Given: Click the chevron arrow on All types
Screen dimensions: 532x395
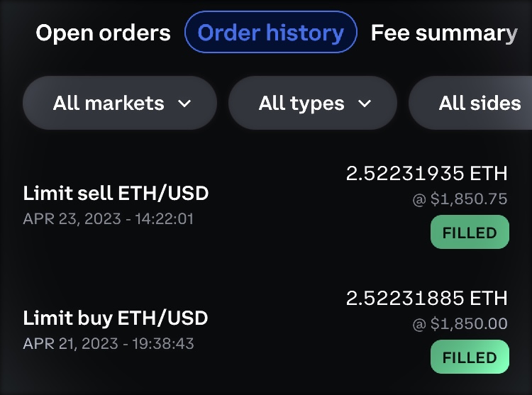Looking at the screenshot, I should pyautogui.click(x=365, y=104).
